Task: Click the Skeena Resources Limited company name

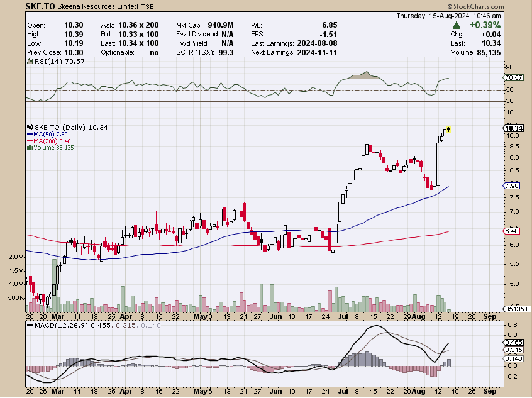Action: tap(97, 6)
